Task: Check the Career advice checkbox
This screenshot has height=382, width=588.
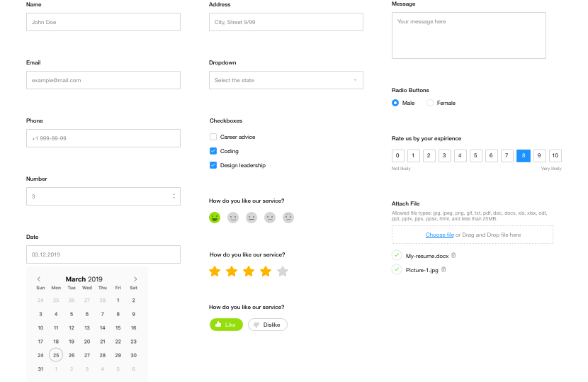Action: point(213,137)
